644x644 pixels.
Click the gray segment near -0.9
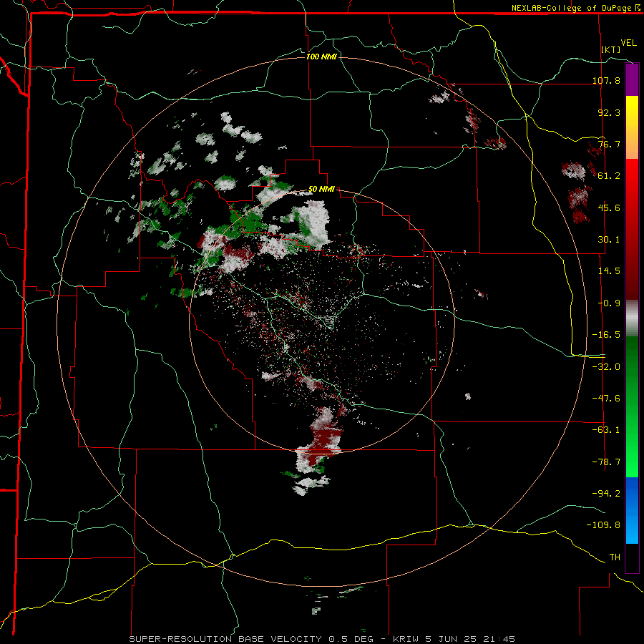[632, 318]
